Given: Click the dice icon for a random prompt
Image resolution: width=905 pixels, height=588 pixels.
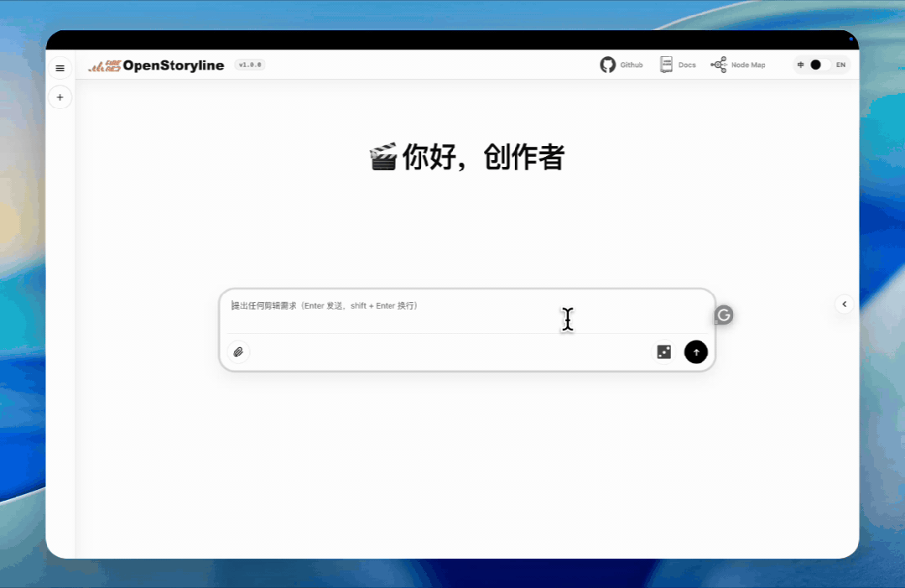Looking at the screenshot, I should pos(663,351).
